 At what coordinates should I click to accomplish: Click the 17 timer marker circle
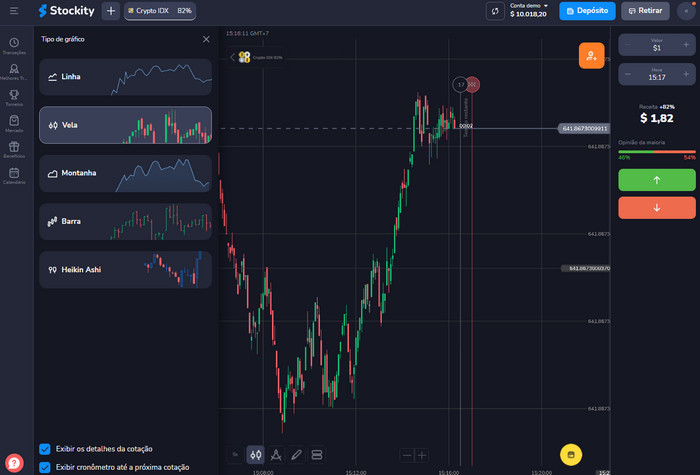[460, 84]
